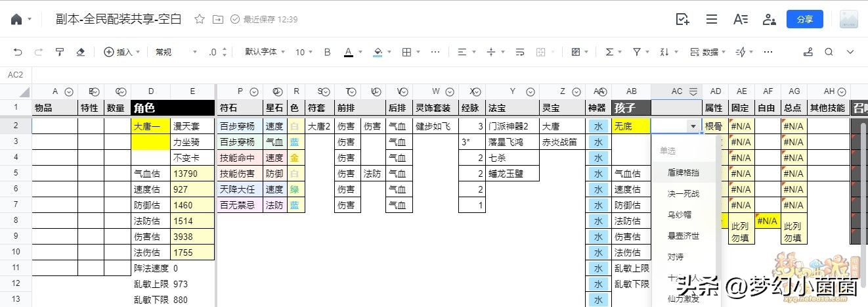Click the filter funnel icon
The height and width of the screenshot is (307, 868).
pyautogui.click(x=636, y=52)
